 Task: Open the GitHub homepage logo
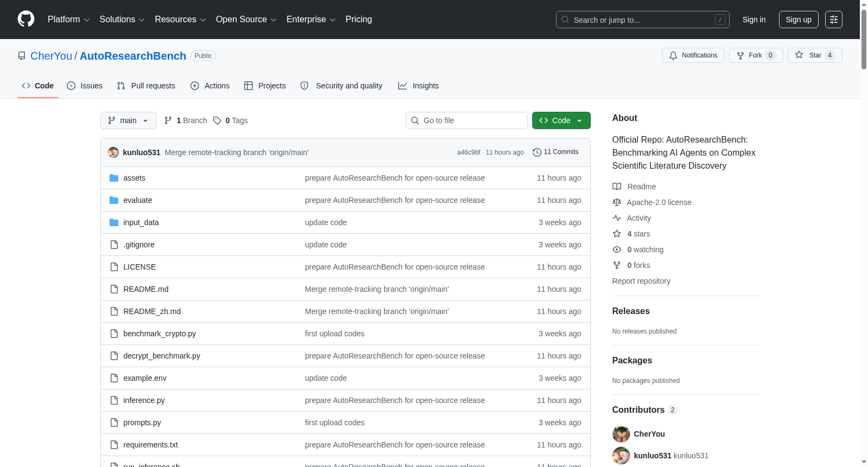26,20
